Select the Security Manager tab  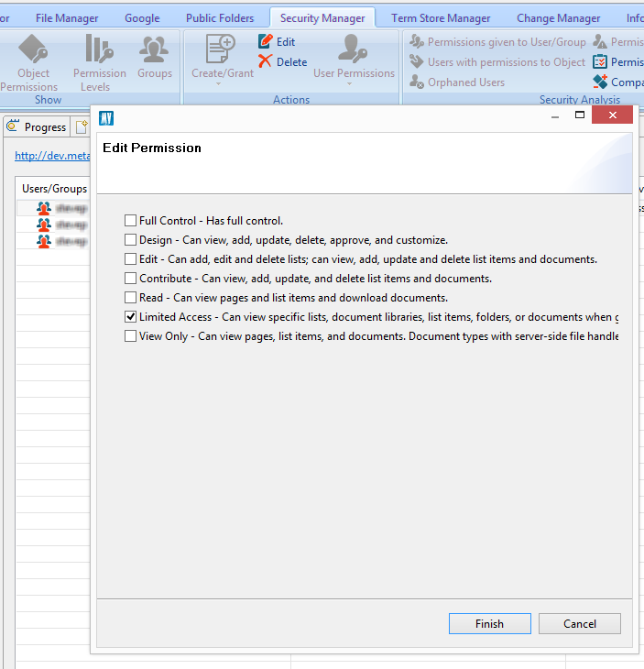click(x=322, y=18)
